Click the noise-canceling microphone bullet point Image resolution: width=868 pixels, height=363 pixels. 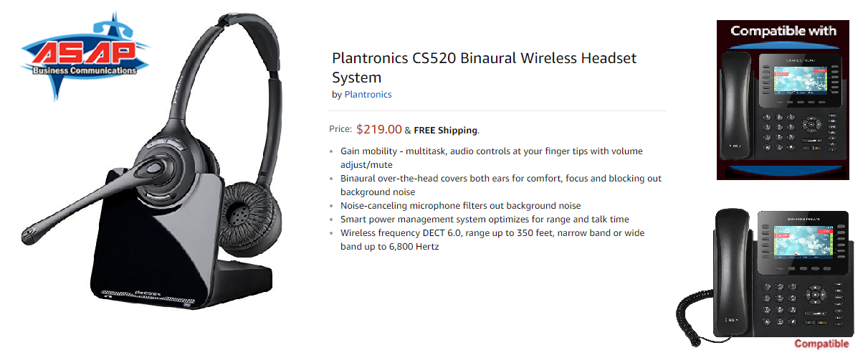coord(461,205)
